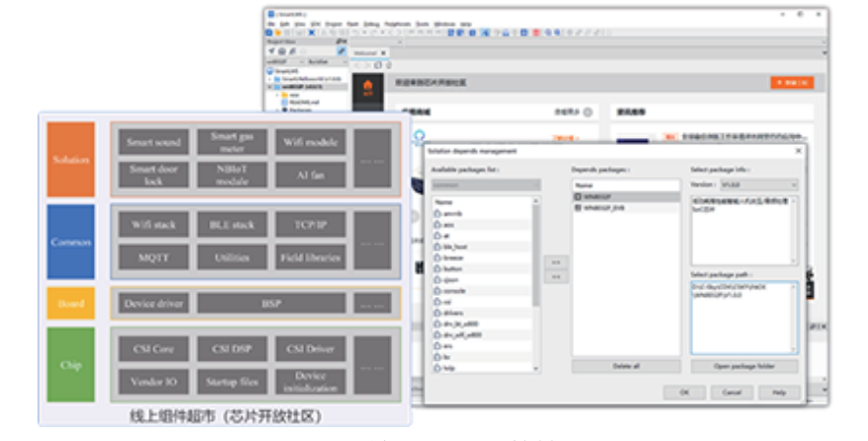This screenshot has height=441, width=868.
Task: Click the Name header of Available packages list
Action: coord(481,202)
